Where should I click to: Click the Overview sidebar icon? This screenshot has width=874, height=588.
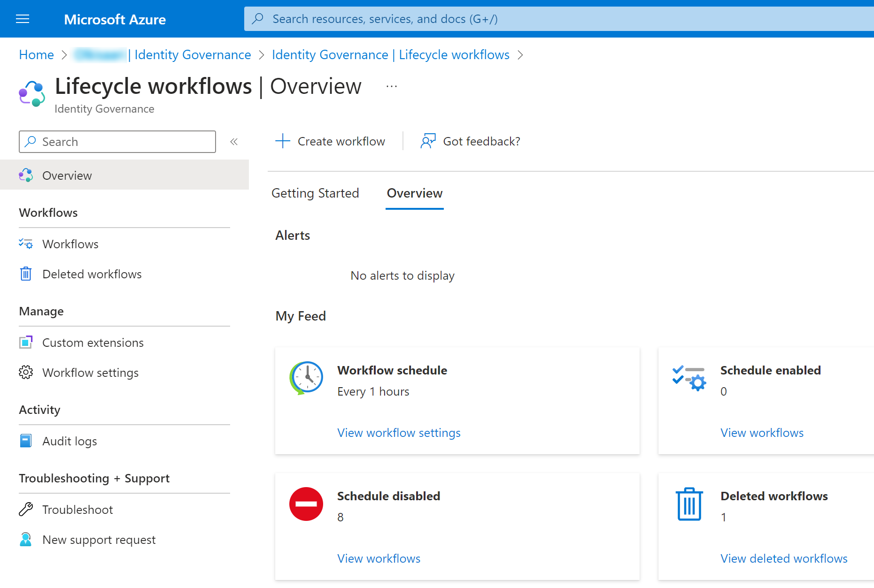(26, 175)
